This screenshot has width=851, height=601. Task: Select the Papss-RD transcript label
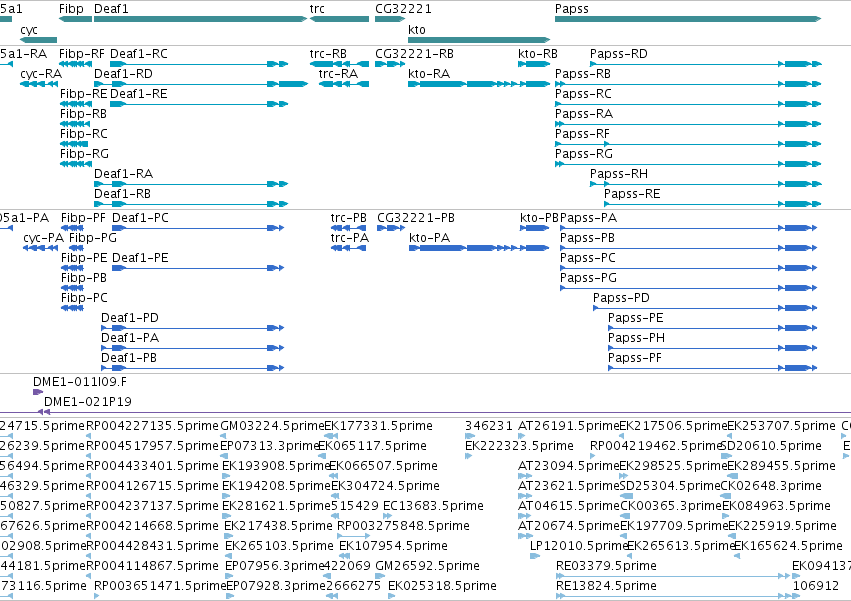pos(619,54)
